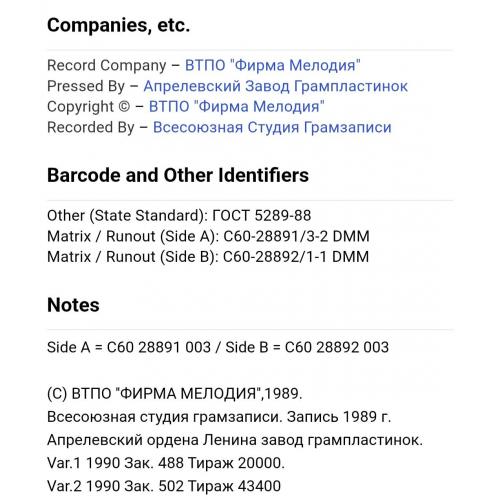Open the Record Company link ВТПО "Фирма Мелодия"
This screenshot has width=500, height=500.
(x=273, y=65)
